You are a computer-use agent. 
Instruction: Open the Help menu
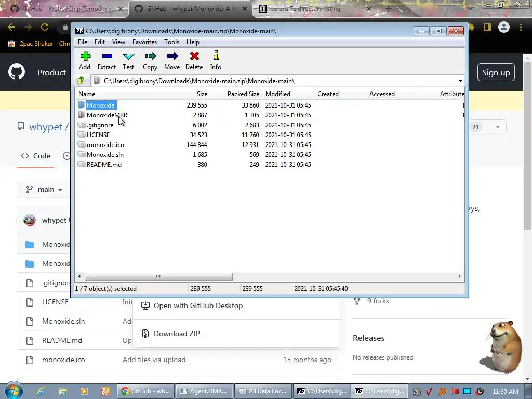[x=193, y=42]
